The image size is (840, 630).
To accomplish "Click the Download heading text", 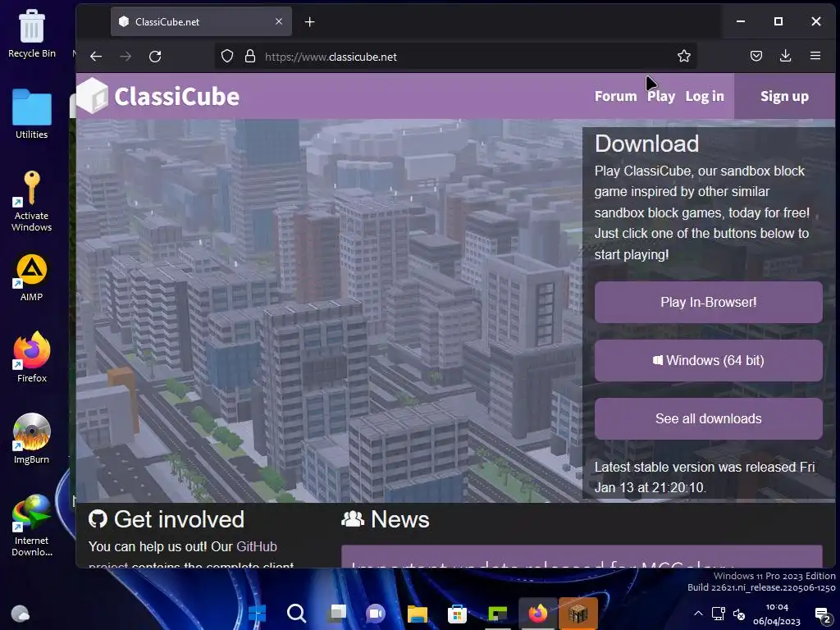I will point(646,144).
